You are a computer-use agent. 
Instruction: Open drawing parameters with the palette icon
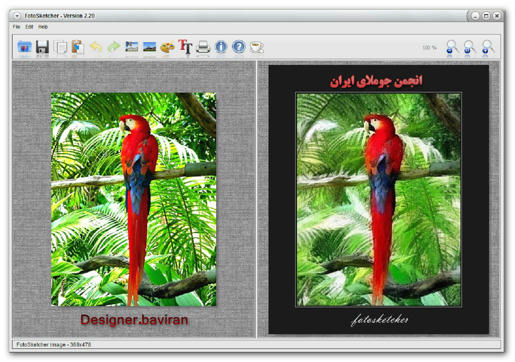pyautogui.click(x=167, y=47)
